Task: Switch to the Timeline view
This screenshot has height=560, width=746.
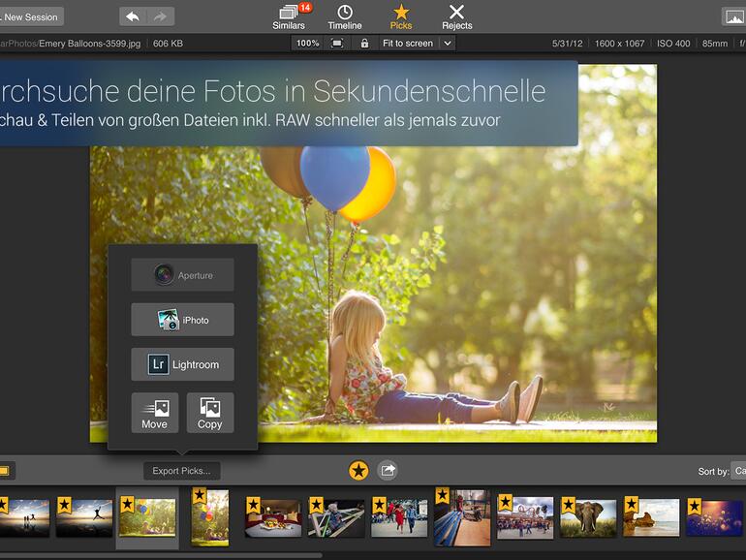Action: (345, 16)
